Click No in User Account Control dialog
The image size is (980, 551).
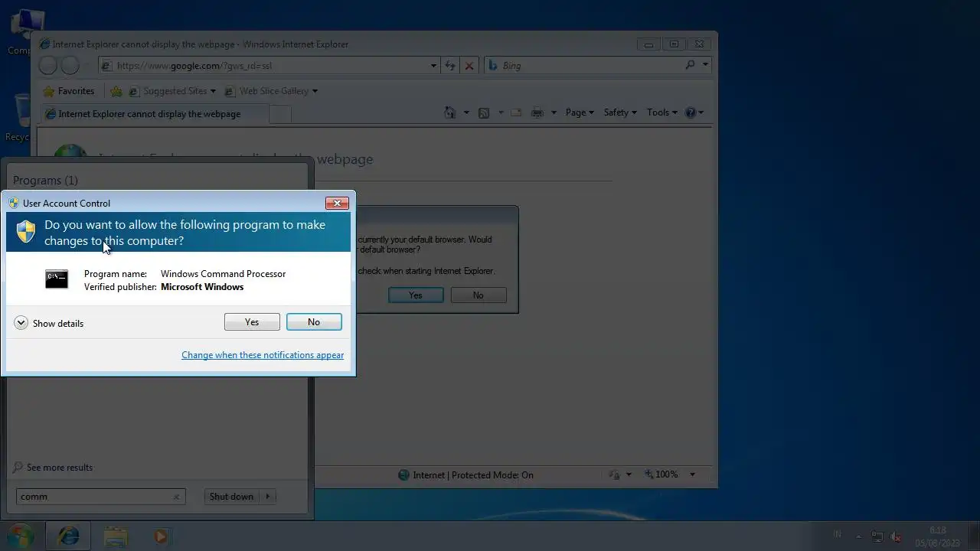point(314,322)
